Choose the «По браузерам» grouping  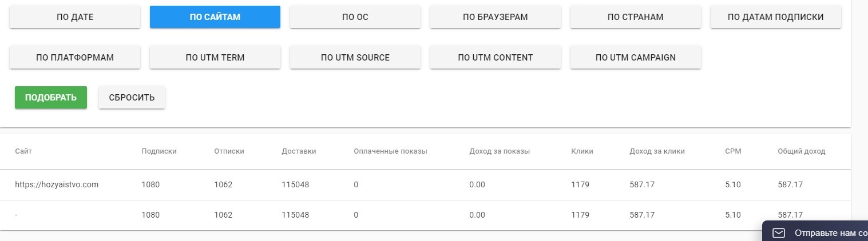point(496,17)
